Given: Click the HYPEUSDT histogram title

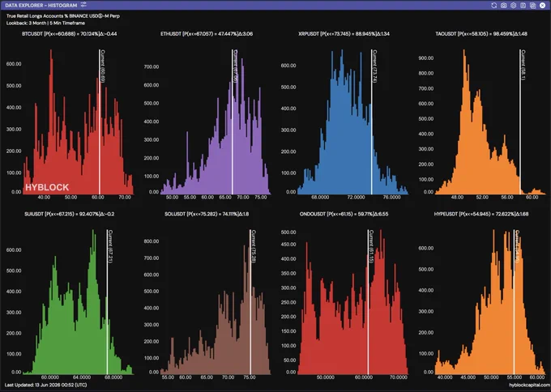Looking at the screenshot, I should pos(481,214).
